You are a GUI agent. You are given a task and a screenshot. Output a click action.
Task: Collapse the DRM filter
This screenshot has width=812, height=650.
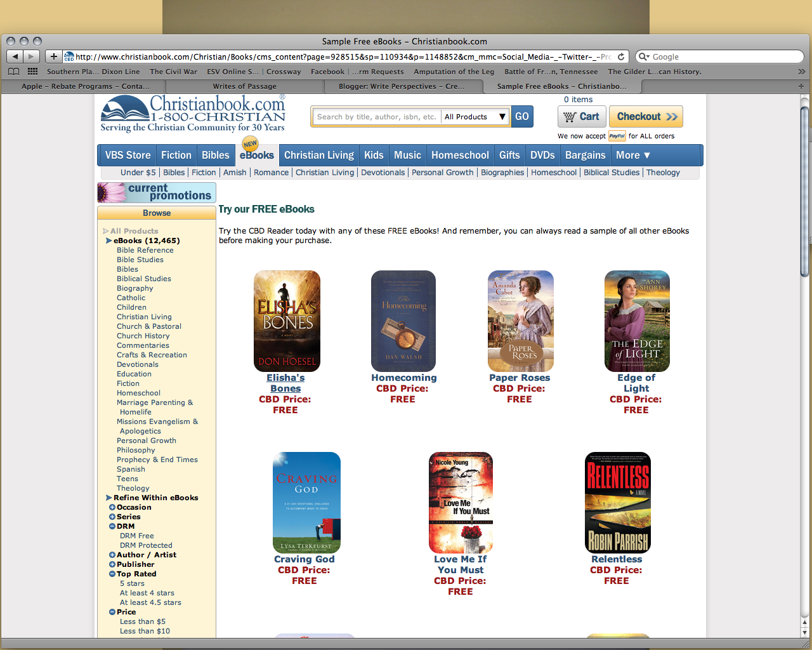click(112, 526)
